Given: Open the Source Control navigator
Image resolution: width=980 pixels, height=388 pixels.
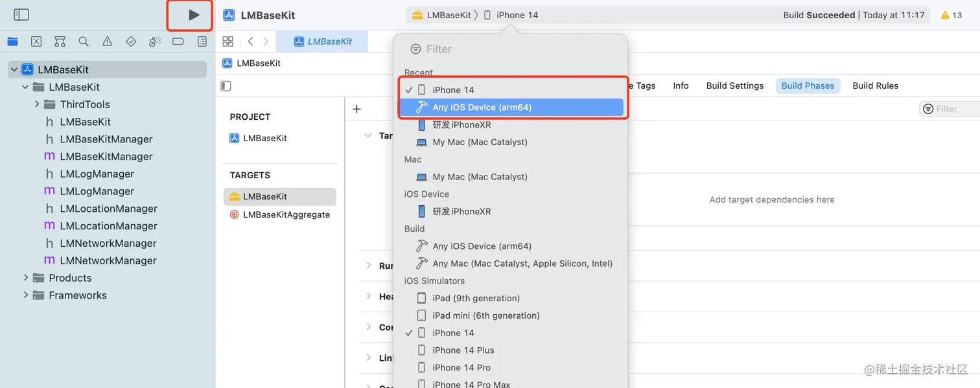Looking at the screenshot, I should pos(36,41).
